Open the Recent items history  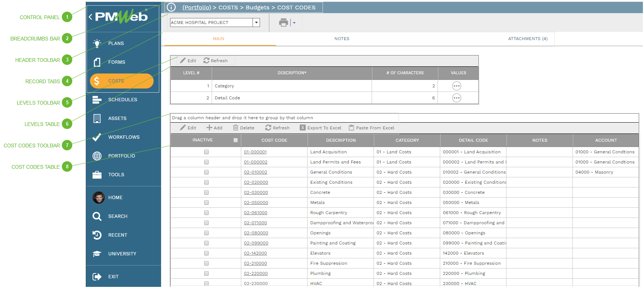pyautogui.click(x=117, y=235)
